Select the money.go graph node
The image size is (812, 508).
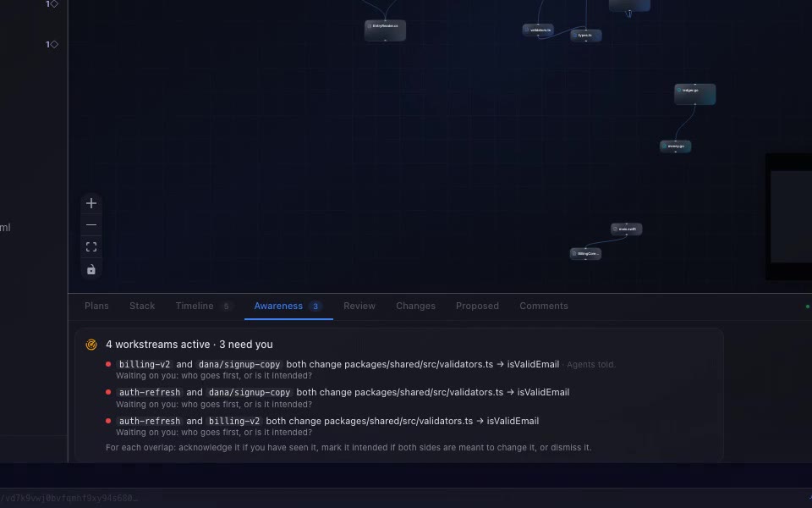(x=675, y=146)
